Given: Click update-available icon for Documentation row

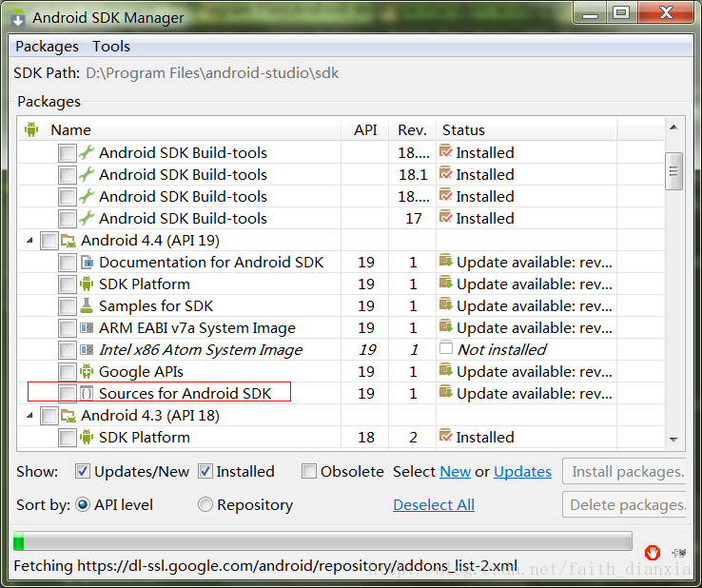Looking at the screenshot, I should (x=446, y=261).
